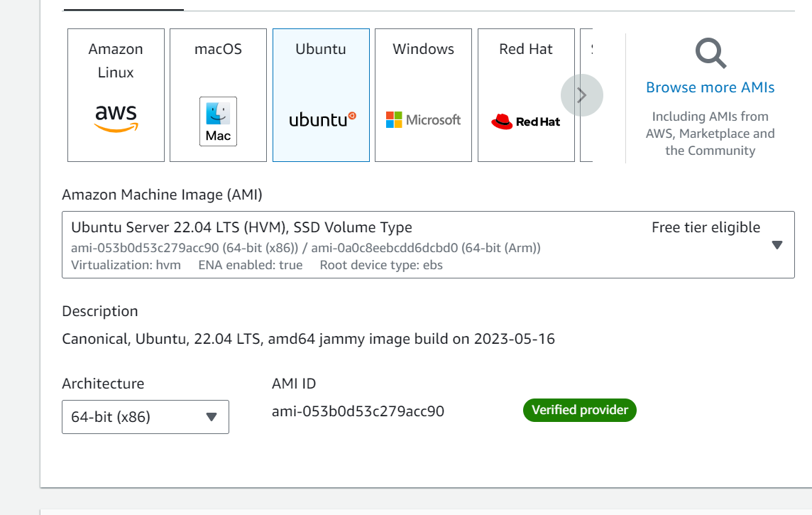Click the AWS logo icon
The image size is (812, 515).
pyautogui.click(x=116, y=119)
